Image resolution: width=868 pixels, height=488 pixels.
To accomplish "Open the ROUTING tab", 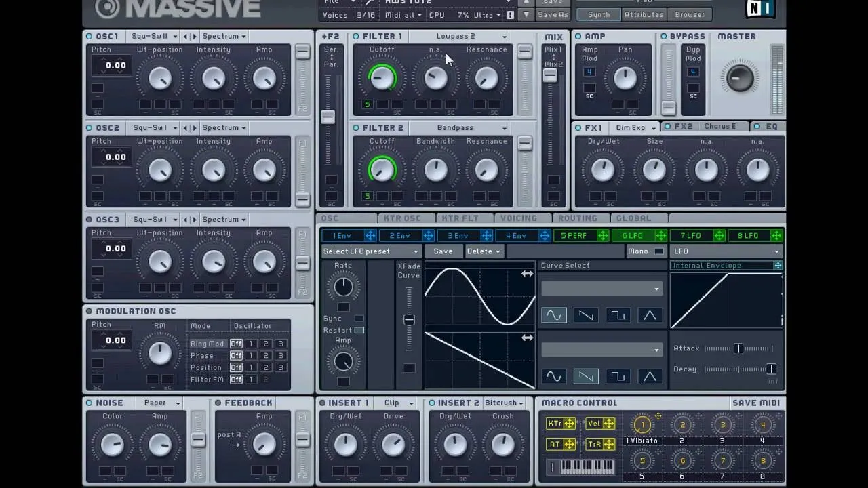I will tap(577, 218).
